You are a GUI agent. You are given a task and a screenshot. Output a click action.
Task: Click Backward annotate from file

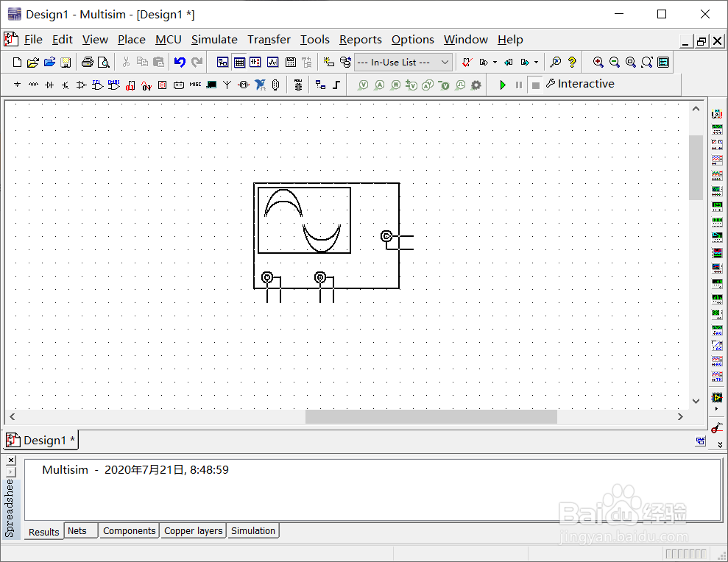click(x=509, y=63)
